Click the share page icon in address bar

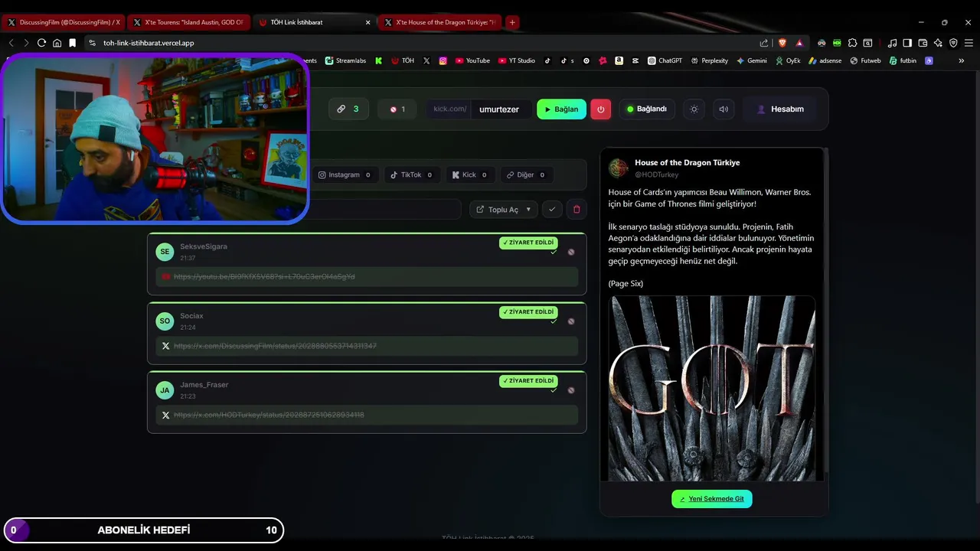pyautogui.click(x=763, y=43)
